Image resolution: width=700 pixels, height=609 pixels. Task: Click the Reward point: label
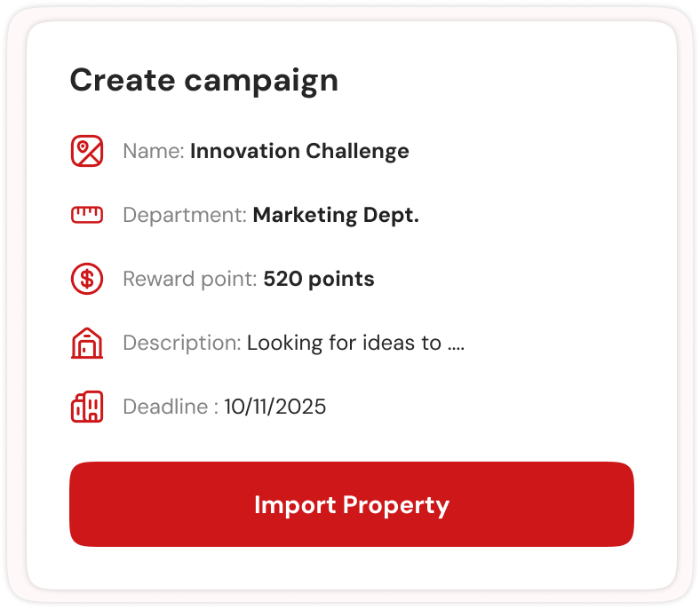point(190,279)
